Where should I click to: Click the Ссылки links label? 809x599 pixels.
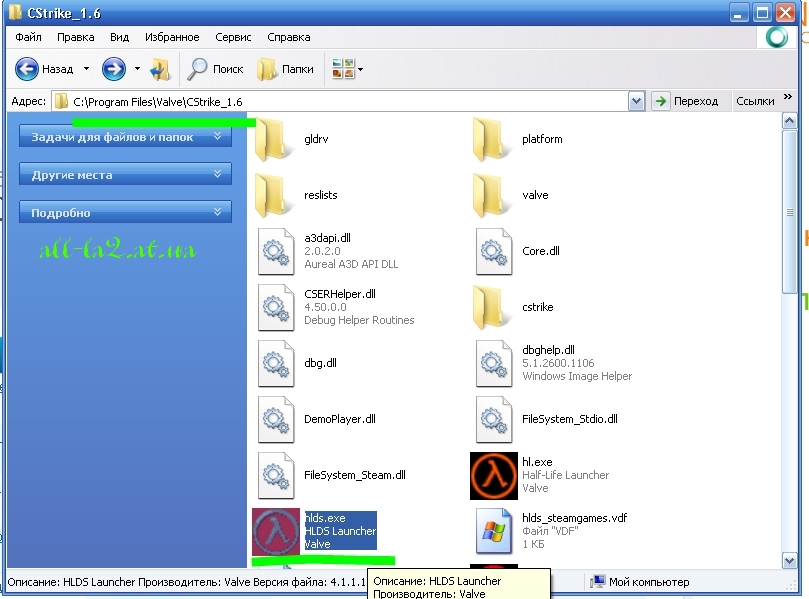pos(755,101)
